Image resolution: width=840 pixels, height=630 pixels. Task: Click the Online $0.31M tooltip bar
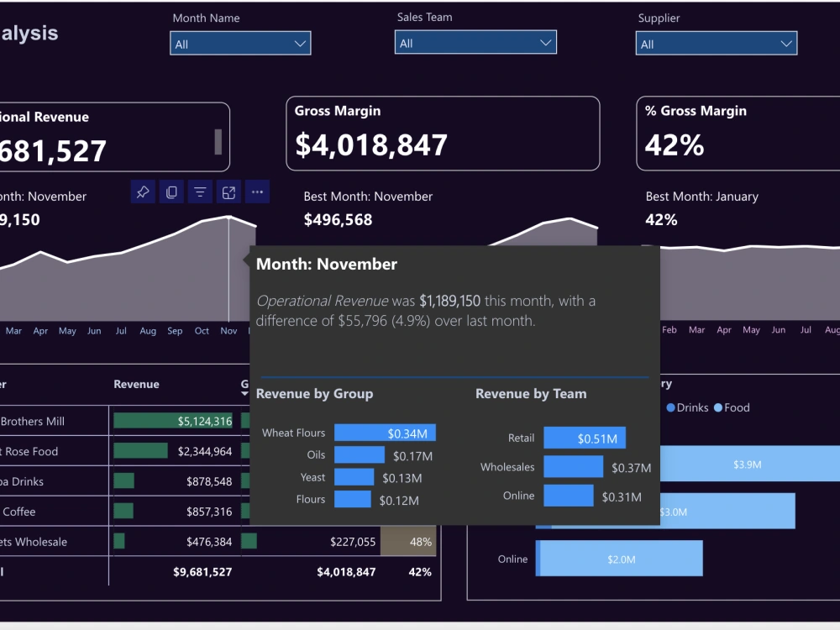(x=569, y=496)
